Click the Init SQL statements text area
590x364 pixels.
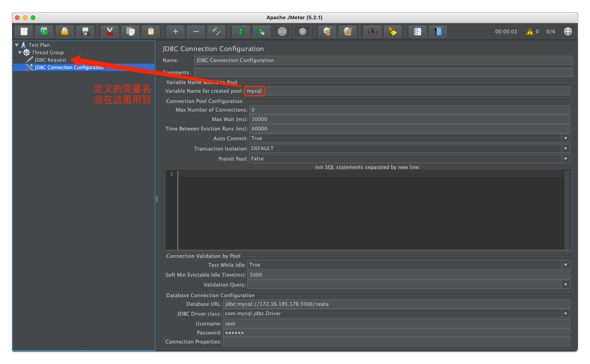pyautogui.click(x=371, y=210)
